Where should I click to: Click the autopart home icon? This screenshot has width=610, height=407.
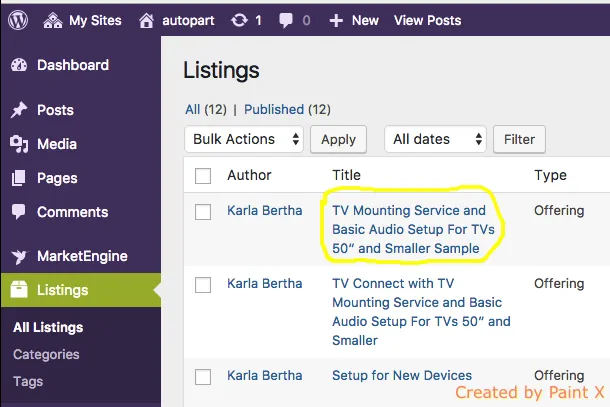148,20
